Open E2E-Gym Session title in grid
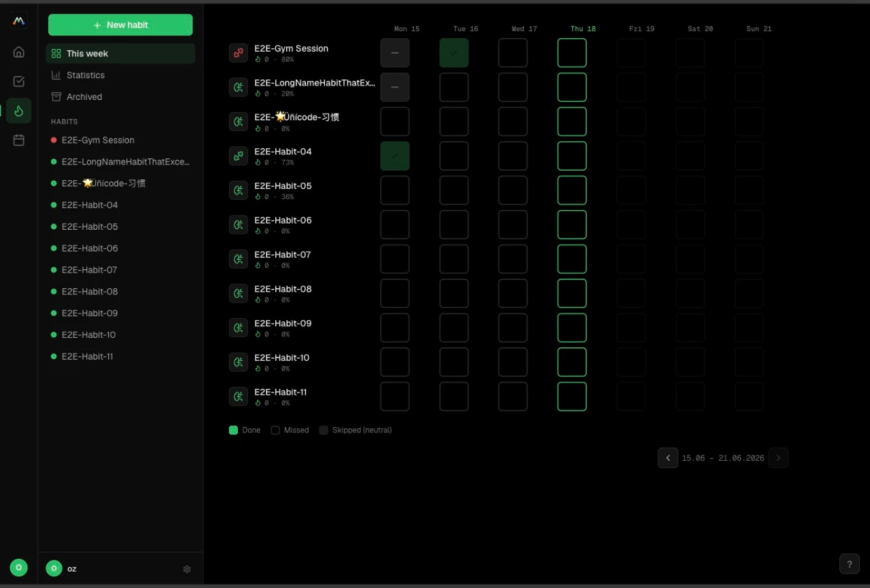 coord(291,48)
